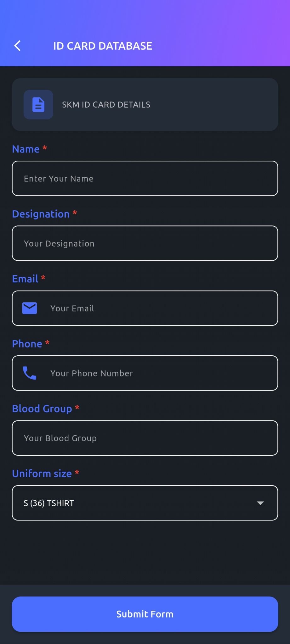
Task: Click the document icon in SKM card
Action: [x=38, y=105]
